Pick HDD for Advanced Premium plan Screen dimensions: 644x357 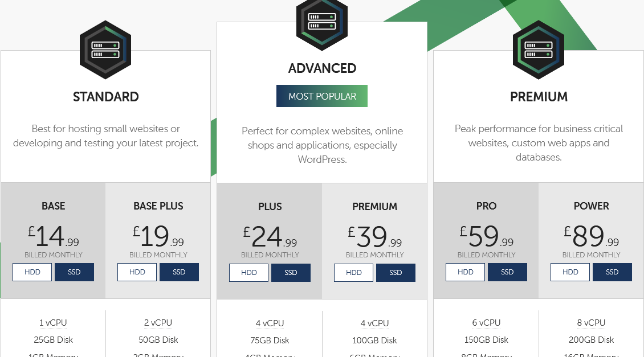click(353, 273)
